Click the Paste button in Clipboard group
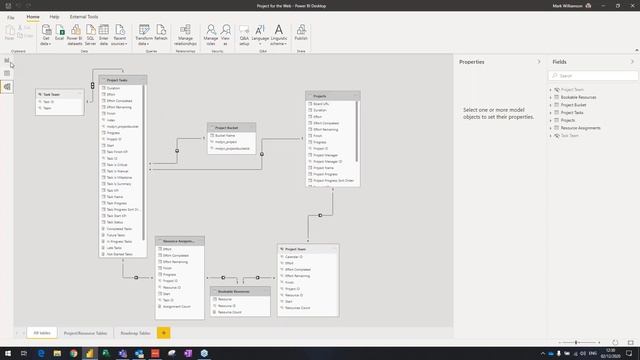Image resolution: width=640 pixels, height=360 pixels. (x=9, y=33)
